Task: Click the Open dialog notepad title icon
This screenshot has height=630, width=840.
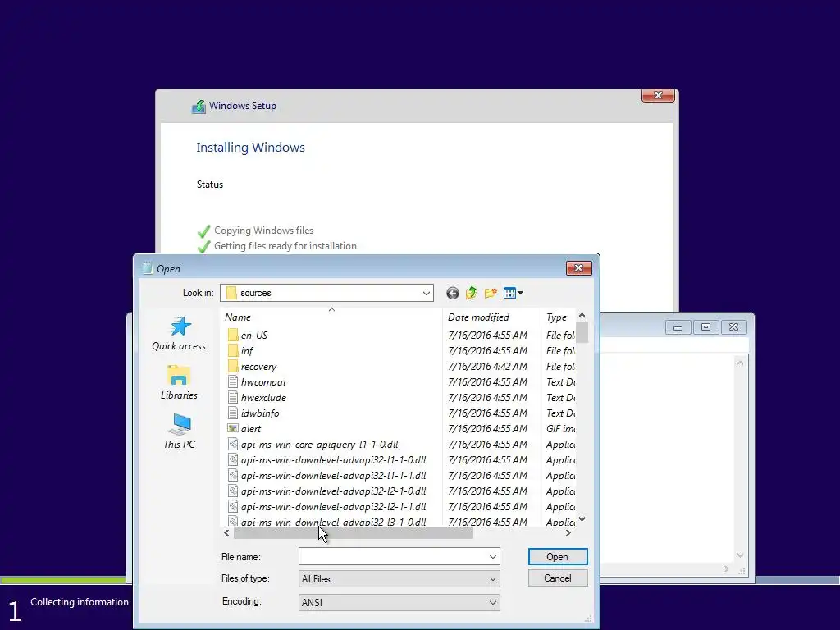Action: pyautogui.click(x=148, y=268)
